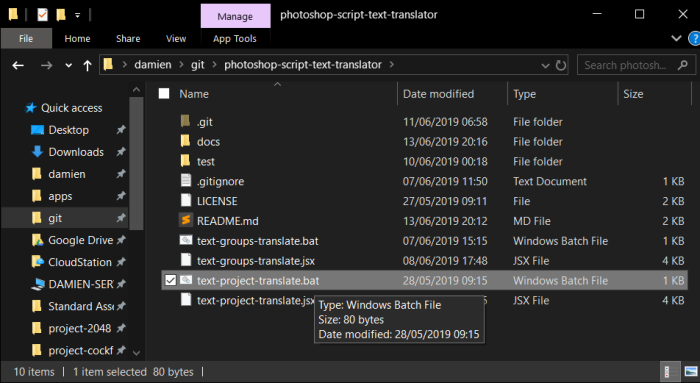The height and width of the screenshot is (383, 700).
Task: Click navigation pane scroll down arrow
Action: [136, 353]
